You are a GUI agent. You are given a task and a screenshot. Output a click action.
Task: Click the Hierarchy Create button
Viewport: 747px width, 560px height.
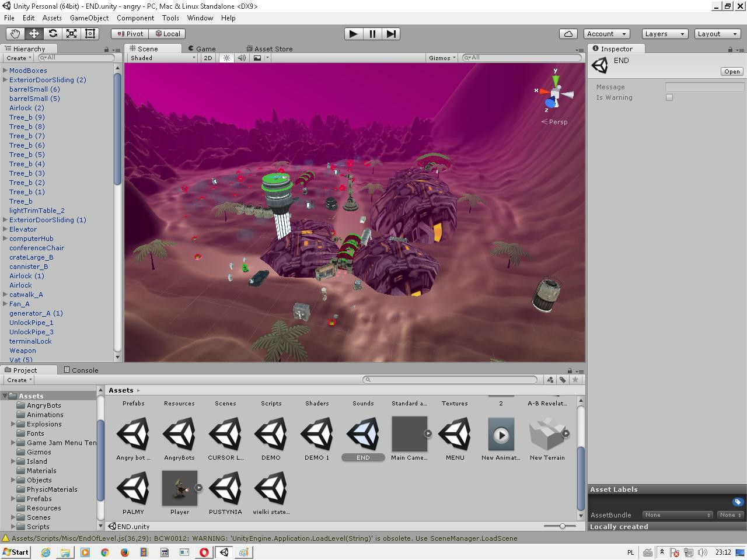18,58
